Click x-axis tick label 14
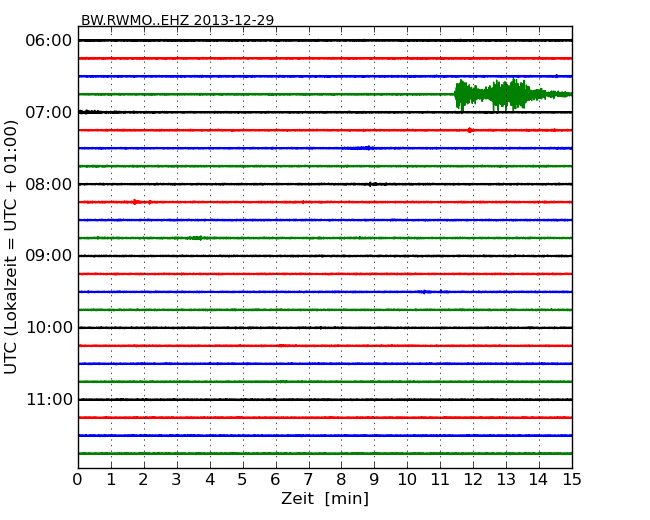650x520 pixels. pyautogui.click(x=538, y=480)
